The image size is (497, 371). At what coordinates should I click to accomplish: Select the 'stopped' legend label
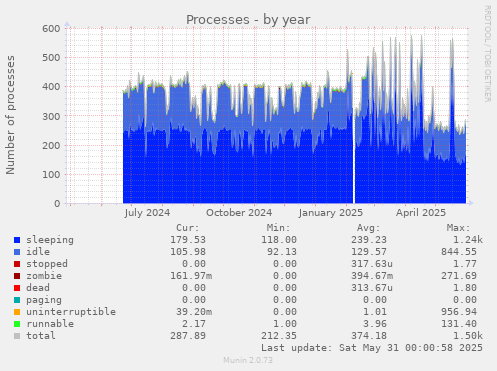click(47, 264)
